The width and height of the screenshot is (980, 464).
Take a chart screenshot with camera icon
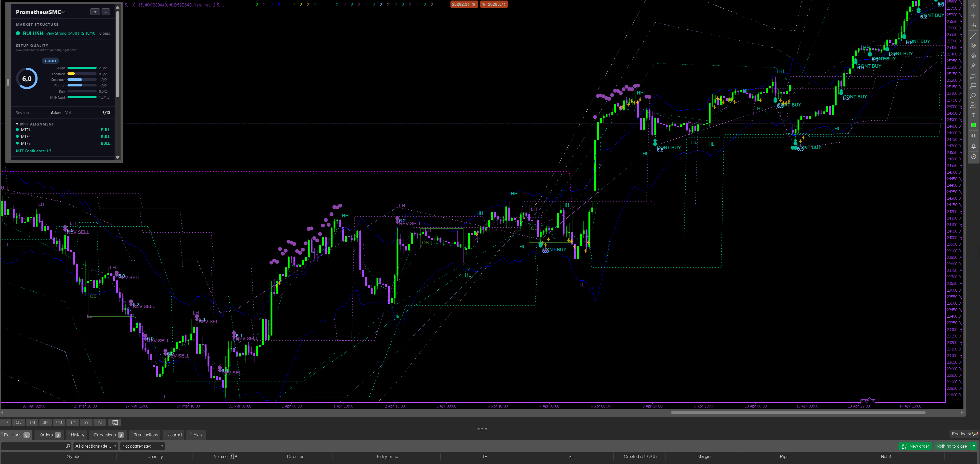pos(973,136)
